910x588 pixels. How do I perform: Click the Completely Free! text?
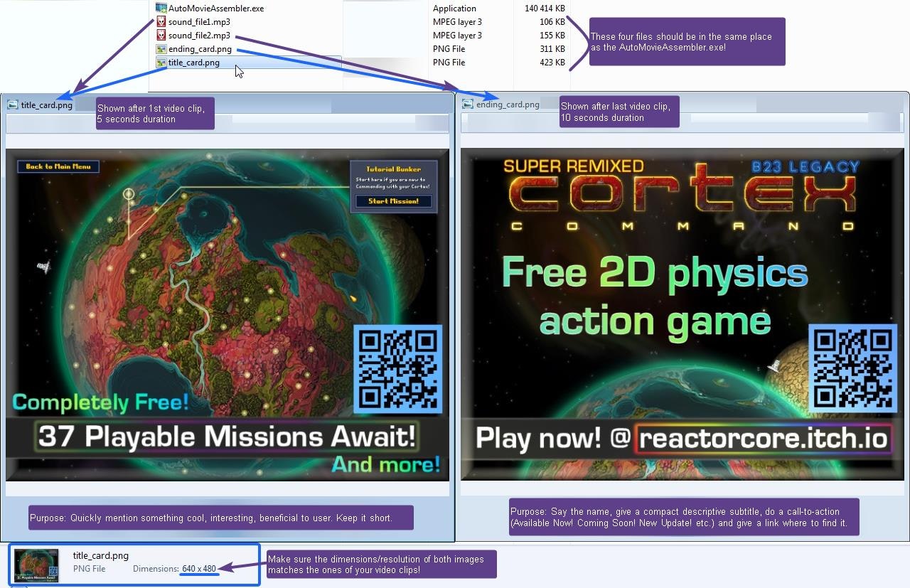[x=100, y=402]
